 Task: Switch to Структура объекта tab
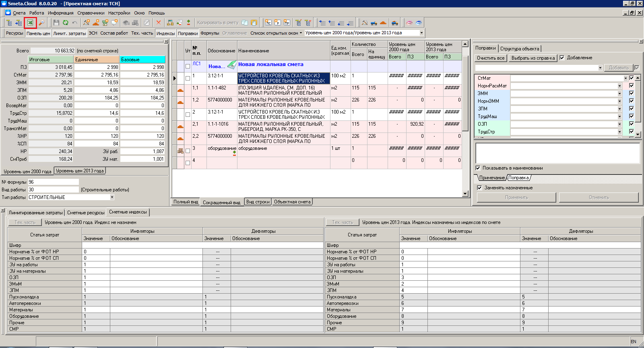[x=520, y=49]
